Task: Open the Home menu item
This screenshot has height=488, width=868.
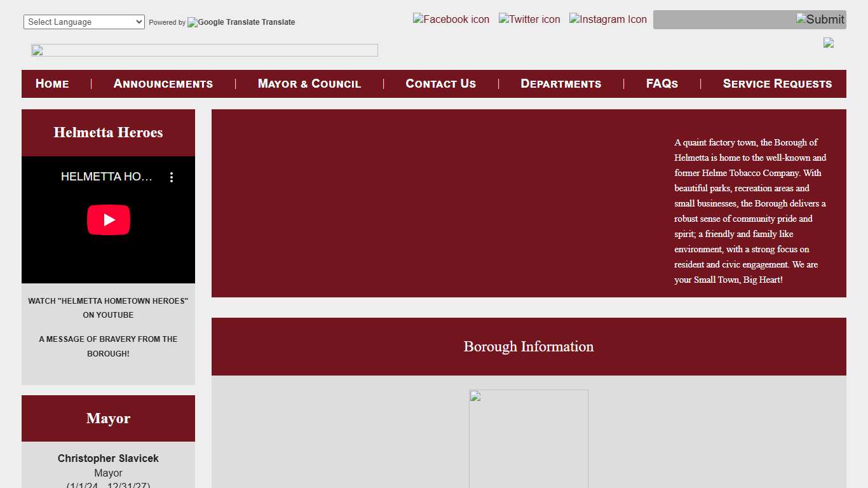Action: (x=52, y=84)
